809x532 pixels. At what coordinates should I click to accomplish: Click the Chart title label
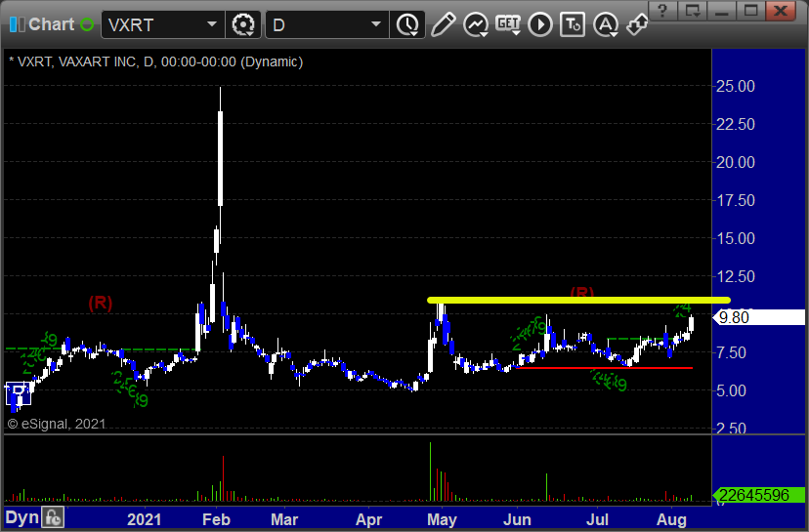pos(51,24)
